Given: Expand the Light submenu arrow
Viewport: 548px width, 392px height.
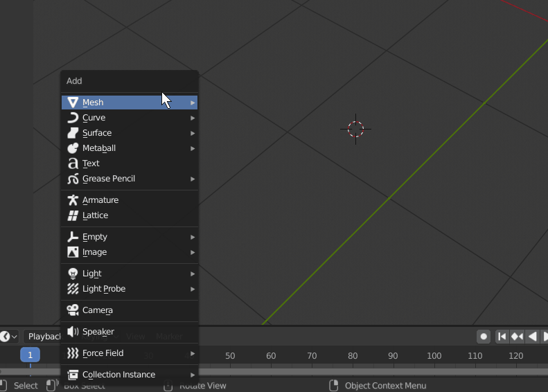Looking at the screenshot, I should 193,274.
